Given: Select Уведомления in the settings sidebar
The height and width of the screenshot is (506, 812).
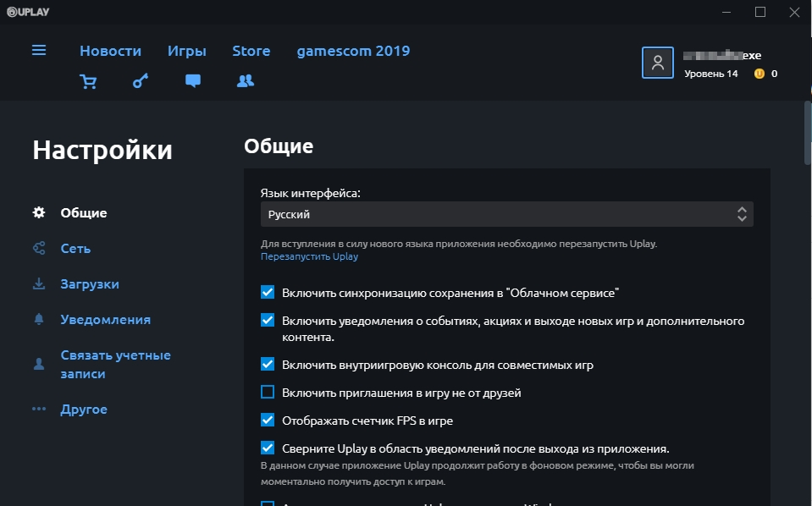Looking at the screenshot, I should [106, 320].
